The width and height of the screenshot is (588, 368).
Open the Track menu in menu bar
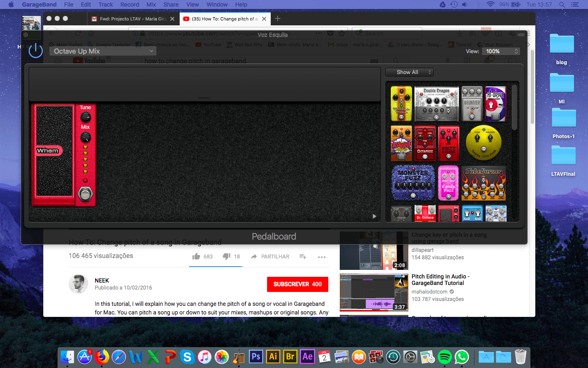(105, 4)
